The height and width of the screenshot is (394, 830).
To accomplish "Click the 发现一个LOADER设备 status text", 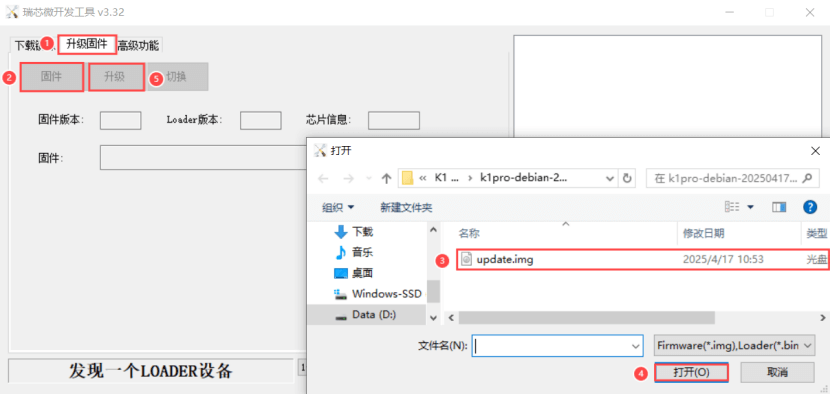I will pos(150,371).
